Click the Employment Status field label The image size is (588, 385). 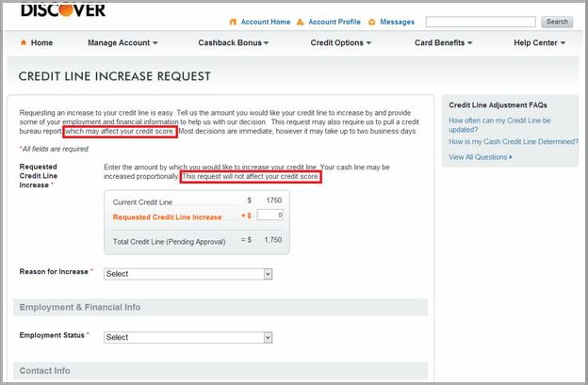coord(52,335)
